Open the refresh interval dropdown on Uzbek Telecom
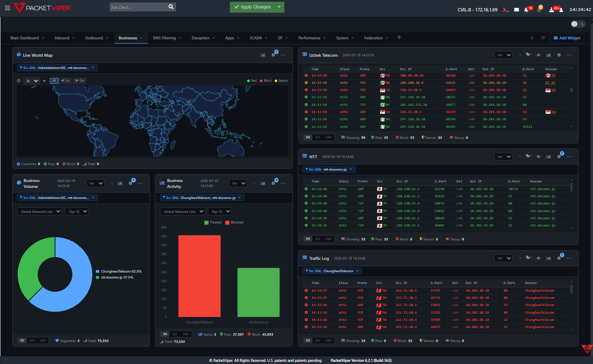593x364 pixels. pos(503,55)
